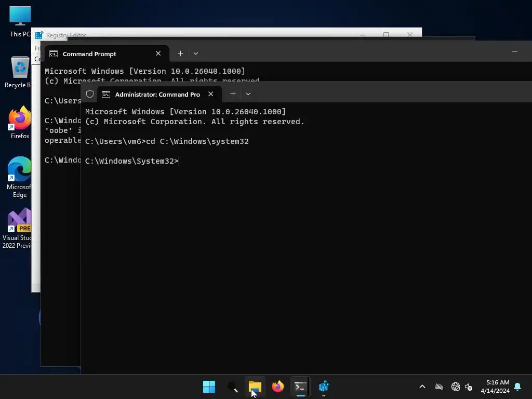
Task: Launch Firefox from the taskbar
Action: pos(277,387)
